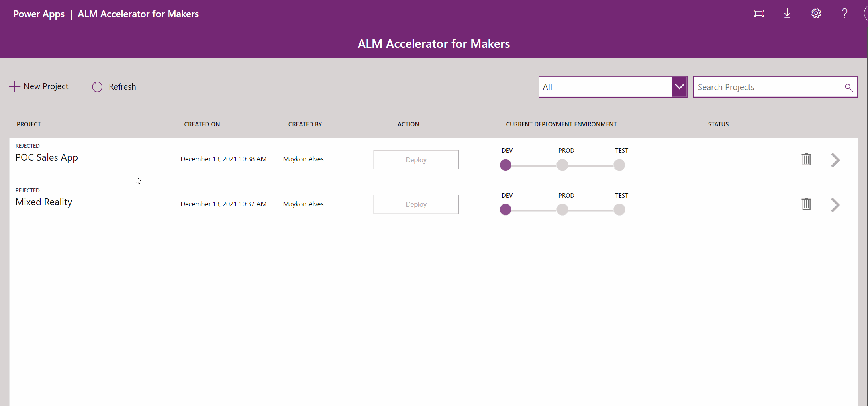Viewport: 868px width, 406px height.
Task: Click the fit-to-screen icon in the header
Action: (x=758, y=13)
